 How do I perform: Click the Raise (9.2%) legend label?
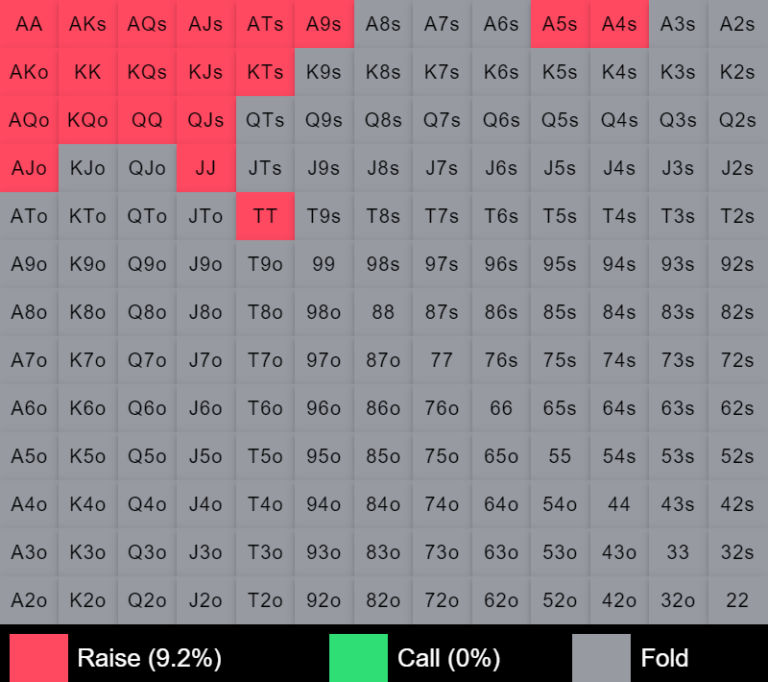point(149,658)
